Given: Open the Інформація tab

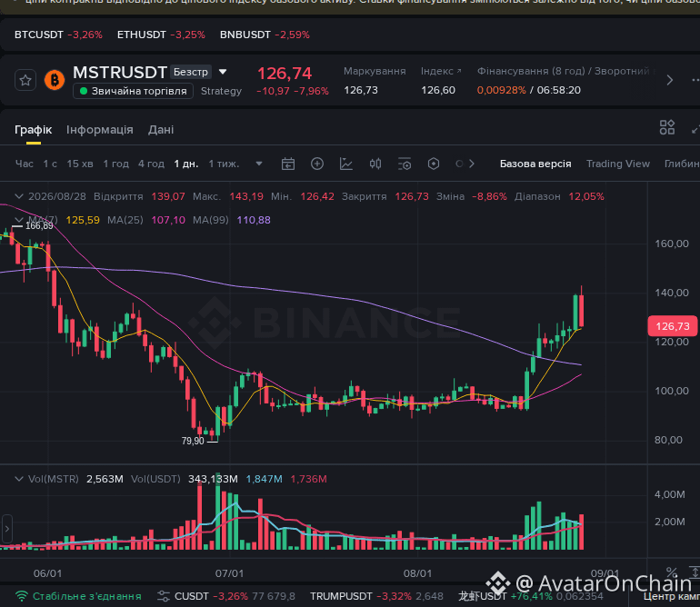Looking at the screenshot, I should 100,130.
